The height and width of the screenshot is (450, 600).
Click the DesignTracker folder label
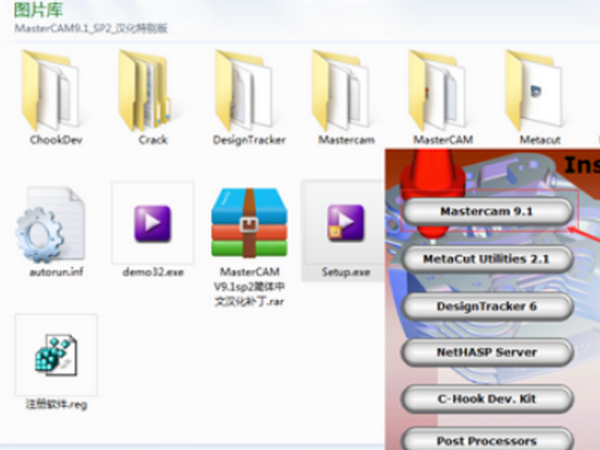[249, 140]
